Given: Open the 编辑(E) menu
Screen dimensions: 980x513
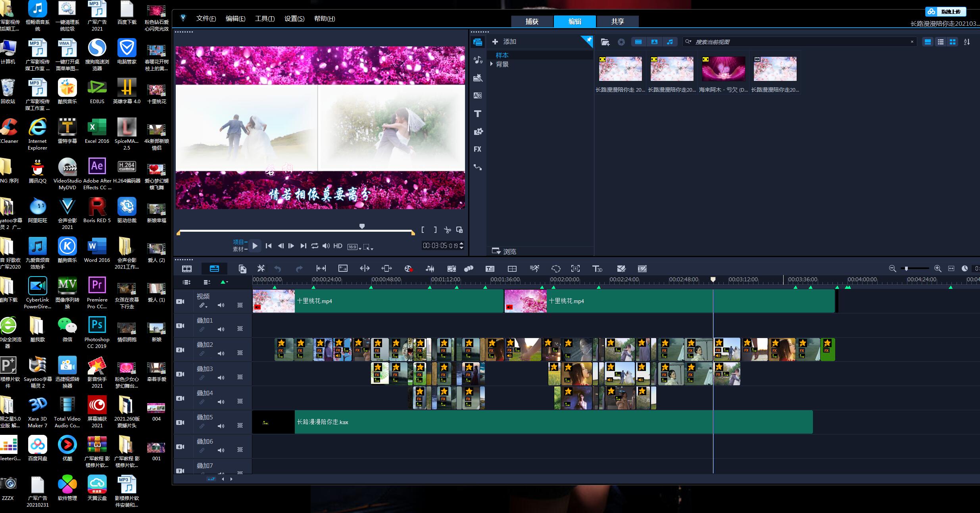Looking at the screenshot, I should click(235, 19).
